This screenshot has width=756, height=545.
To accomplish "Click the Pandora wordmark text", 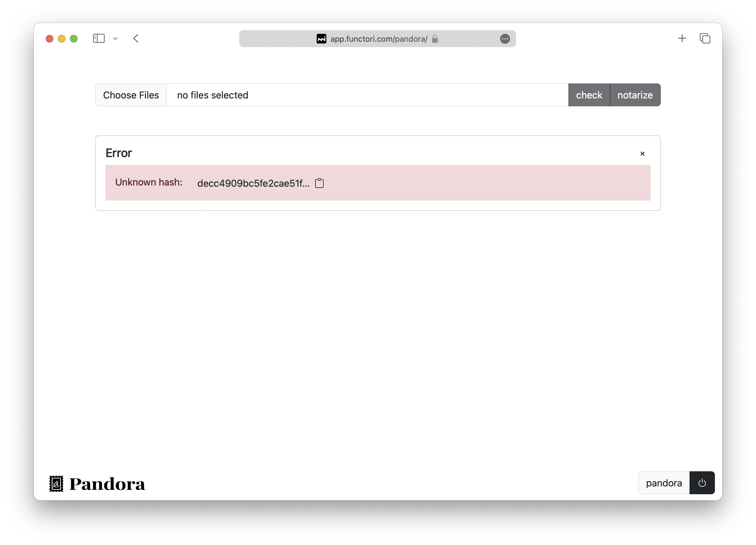I will pos(107,484).
